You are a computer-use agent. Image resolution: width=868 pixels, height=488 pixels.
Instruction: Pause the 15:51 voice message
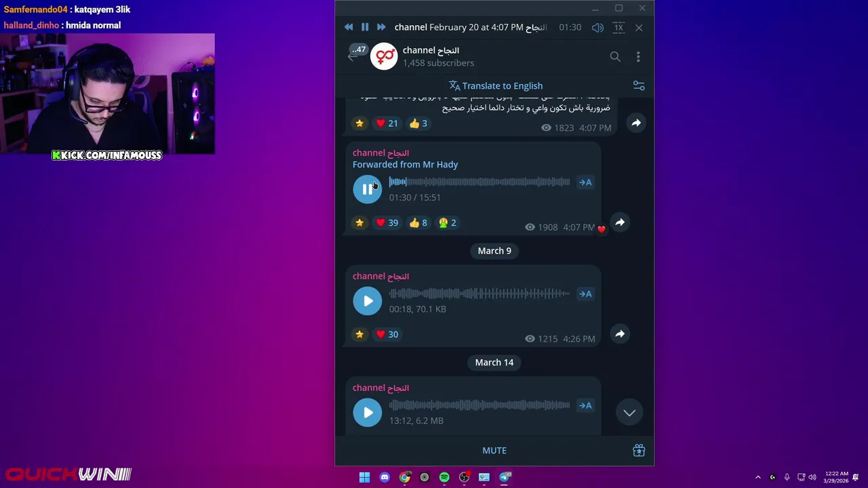368,189
